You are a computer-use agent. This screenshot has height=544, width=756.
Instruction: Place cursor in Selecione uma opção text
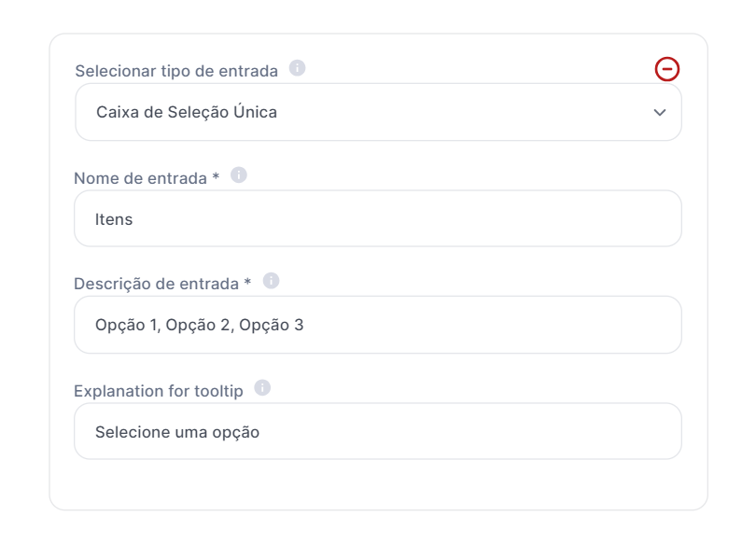(x=177, y=432)
